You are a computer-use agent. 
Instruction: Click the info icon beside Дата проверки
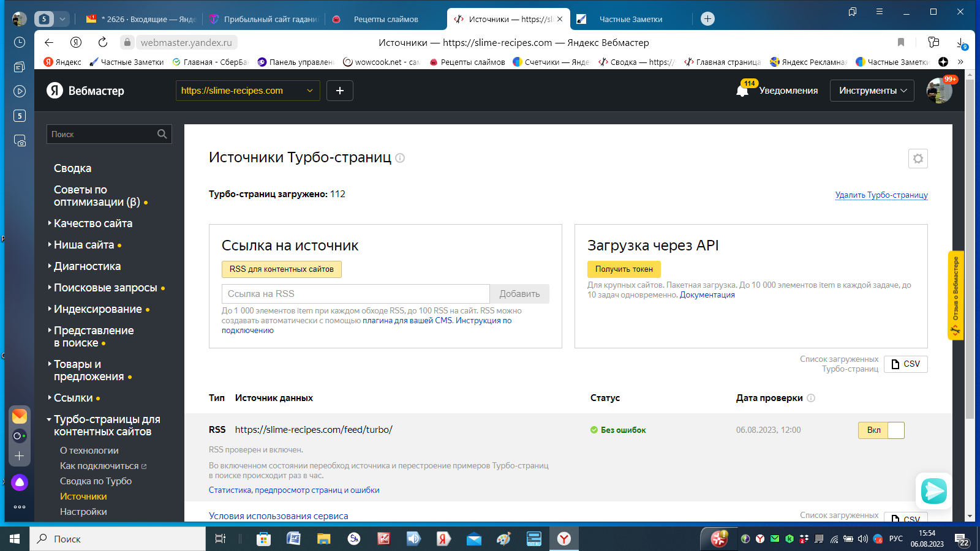point(811,398)
